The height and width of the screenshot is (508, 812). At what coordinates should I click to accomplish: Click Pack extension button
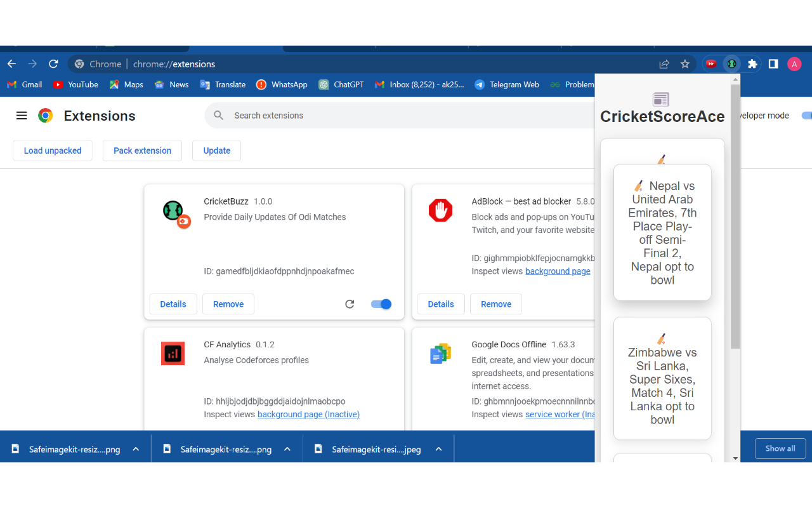click(142, 150)
